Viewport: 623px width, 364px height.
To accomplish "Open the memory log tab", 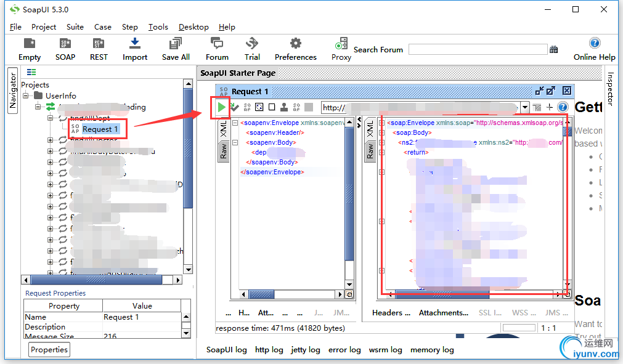I will (432, 350).
